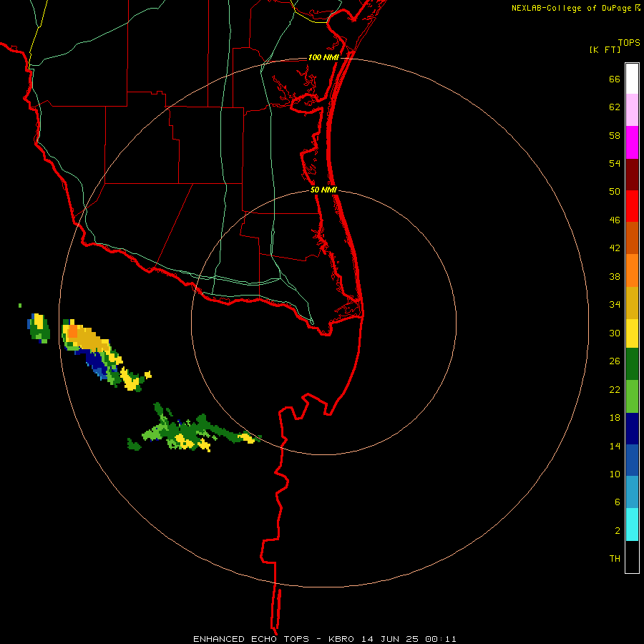Click the "22" legend value

pyautogui.click(x=615, y=389)
